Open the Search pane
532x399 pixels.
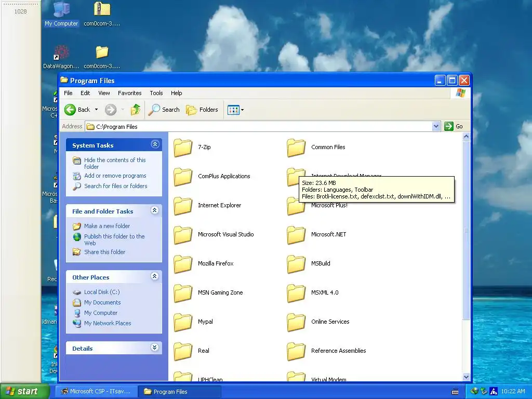click(x=164, y=110)
